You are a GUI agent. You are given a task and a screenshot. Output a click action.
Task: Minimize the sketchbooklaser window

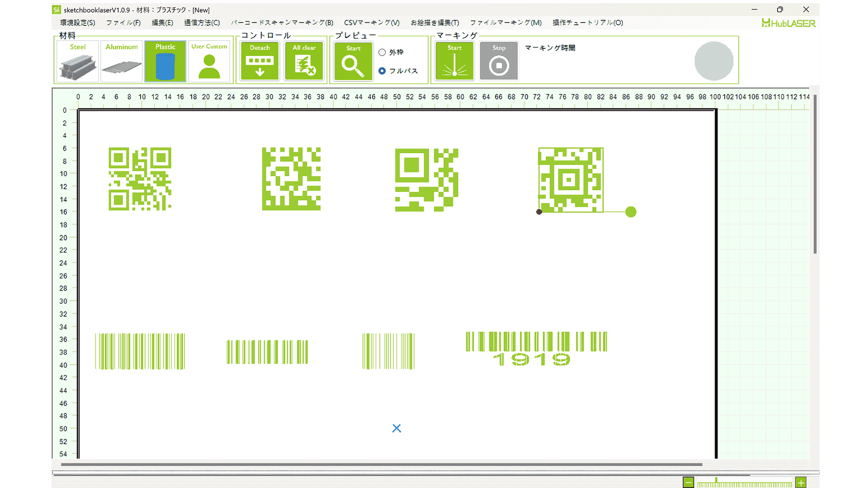click(755, 9)
